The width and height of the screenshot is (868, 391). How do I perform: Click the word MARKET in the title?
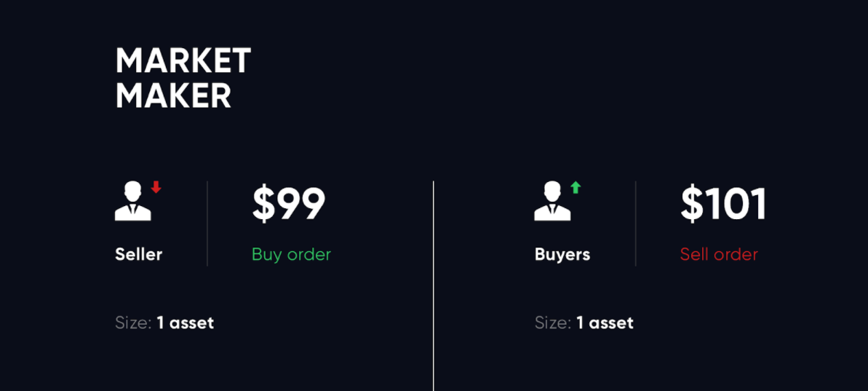(183, 61)
